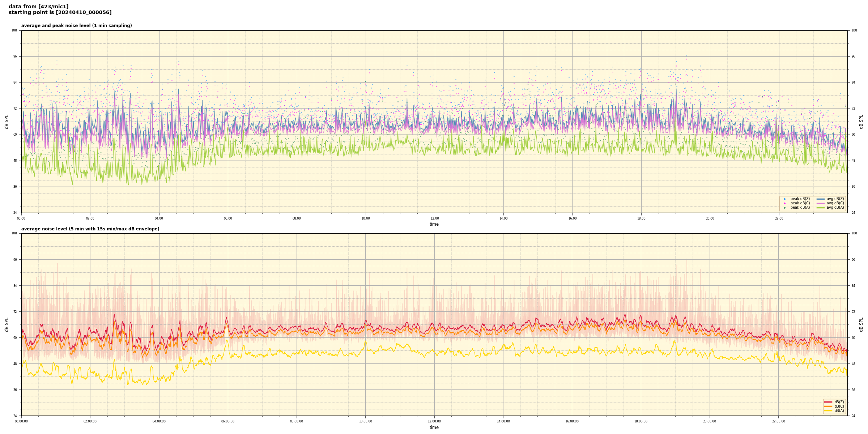This screenshot has width=868, height=434.
Task: Click red dB(Z) swatch in bottom legend
Action: click(x=828, y=402)
